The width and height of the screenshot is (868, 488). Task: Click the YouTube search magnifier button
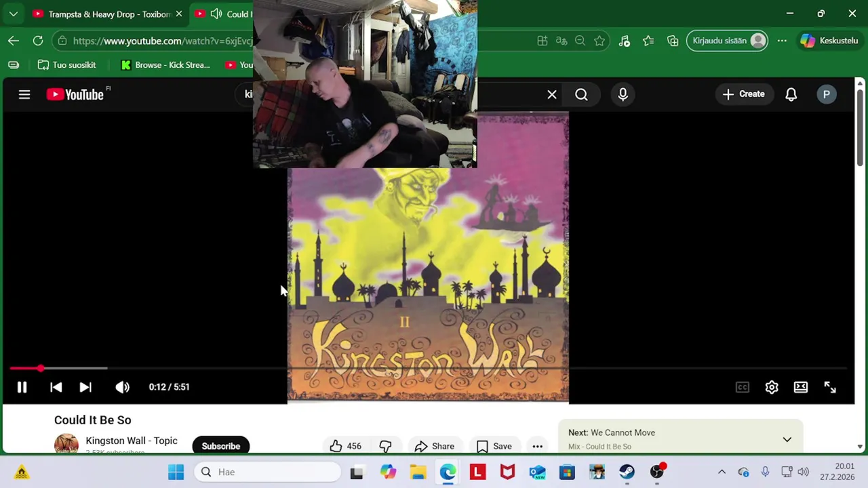click(582, 95)
